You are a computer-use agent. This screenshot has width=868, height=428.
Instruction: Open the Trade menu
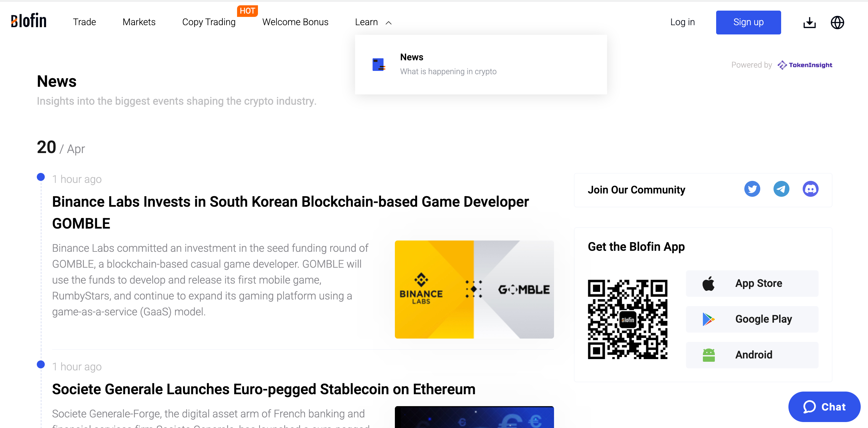pos(84,22)
